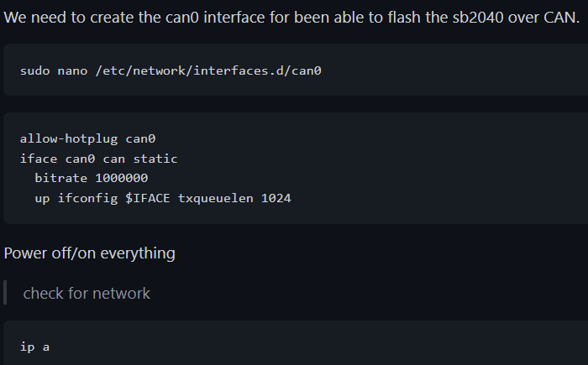Click "up" at the start of the last config line
The height and width of the screenshot is (365, 588).
click(42, 199)
